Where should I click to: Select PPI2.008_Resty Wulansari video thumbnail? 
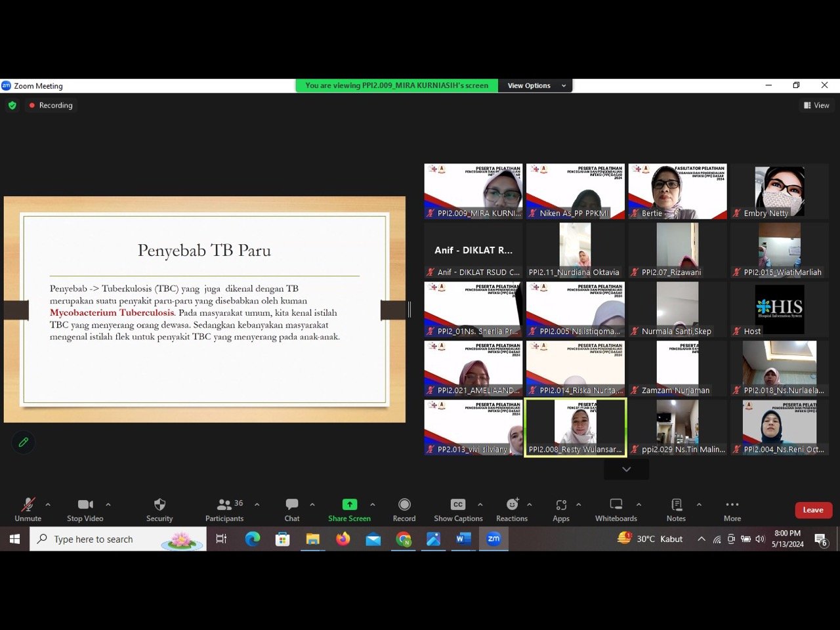tap(576, 427)
